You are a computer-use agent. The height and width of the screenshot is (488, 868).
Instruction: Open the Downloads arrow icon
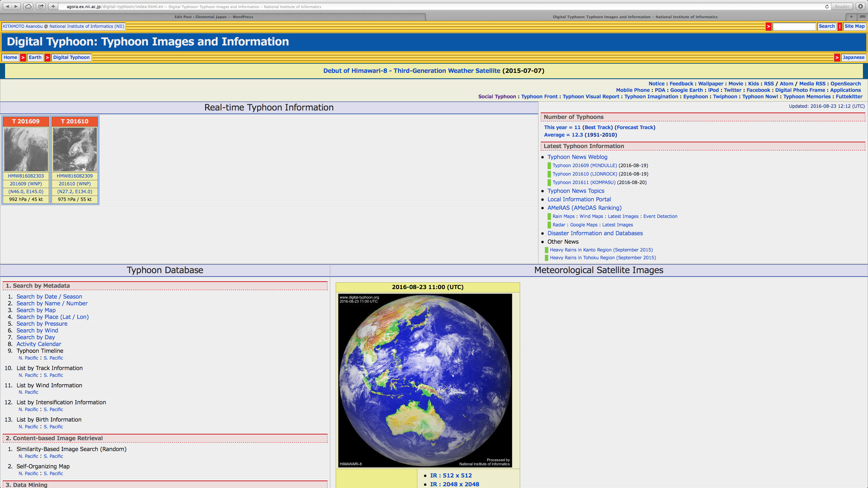click(x=861, y=6)
